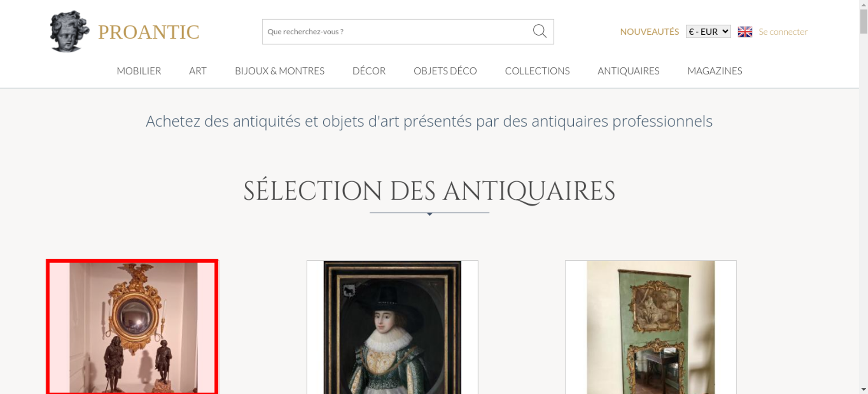Click the magnifying glass search icon
The width and height of the screenshot is (868, 394).
pyautogui.click(x=539, y=31)
